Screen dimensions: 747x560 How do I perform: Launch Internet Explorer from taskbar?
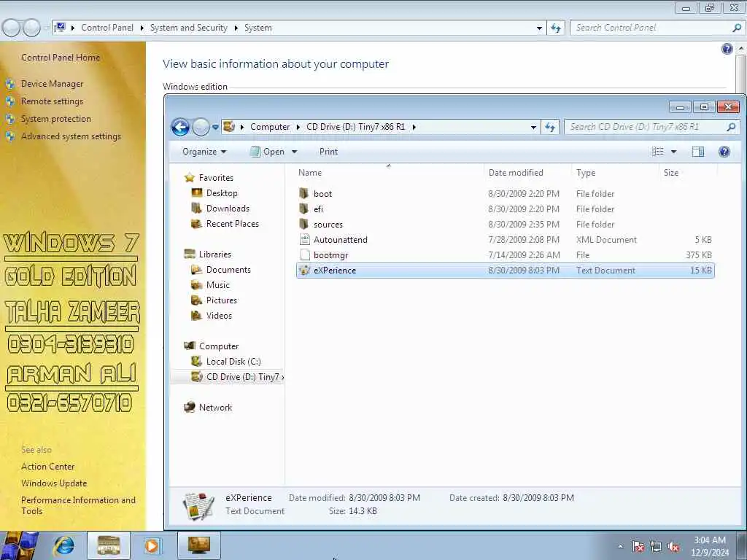click(x=64, y=545)
